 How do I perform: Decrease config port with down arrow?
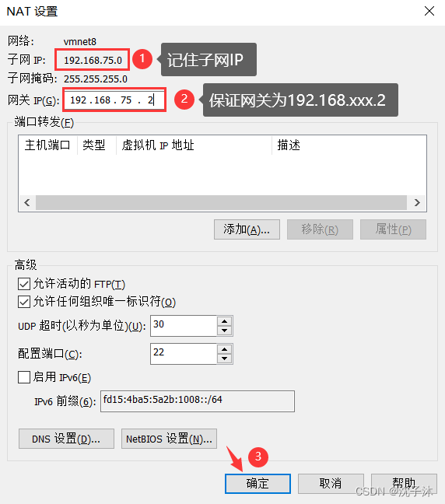click(224, 359)
